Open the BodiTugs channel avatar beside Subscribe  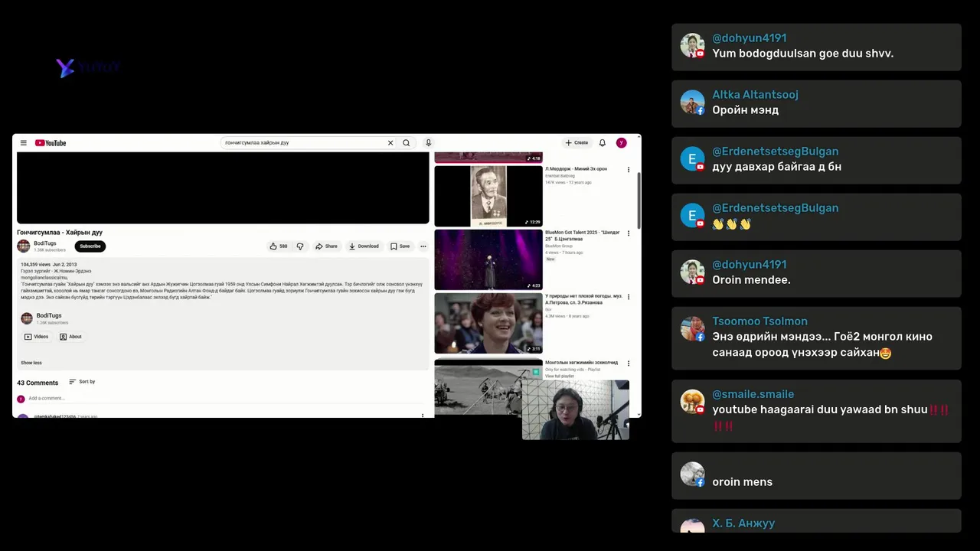(x=24, y=246)
